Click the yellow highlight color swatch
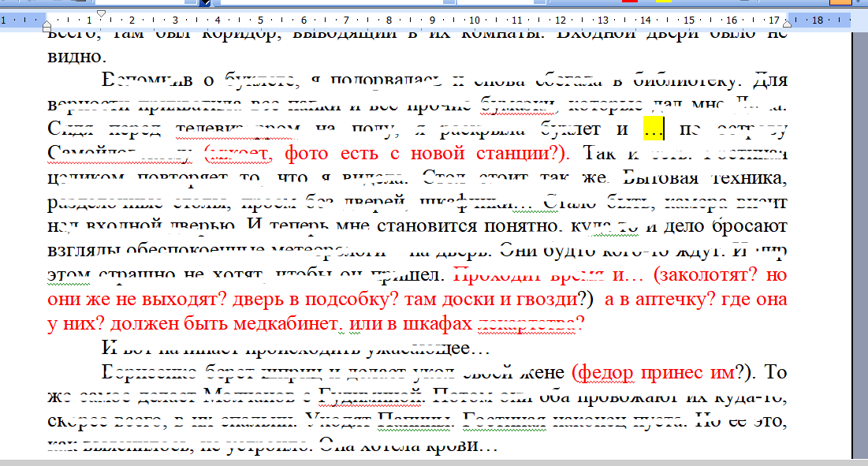Viewport: 868px width, 466px height. coord(662,2)
